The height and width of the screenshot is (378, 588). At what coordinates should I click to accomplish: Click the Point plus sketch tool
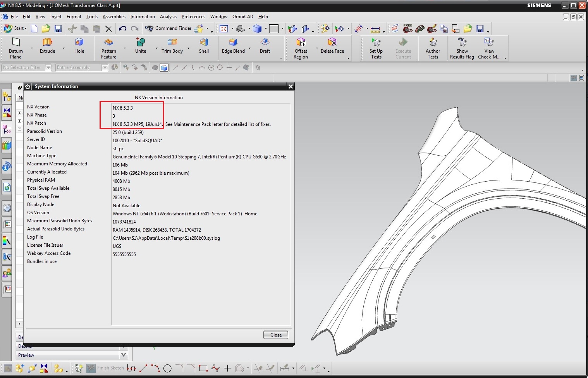(x=227, y=368)
